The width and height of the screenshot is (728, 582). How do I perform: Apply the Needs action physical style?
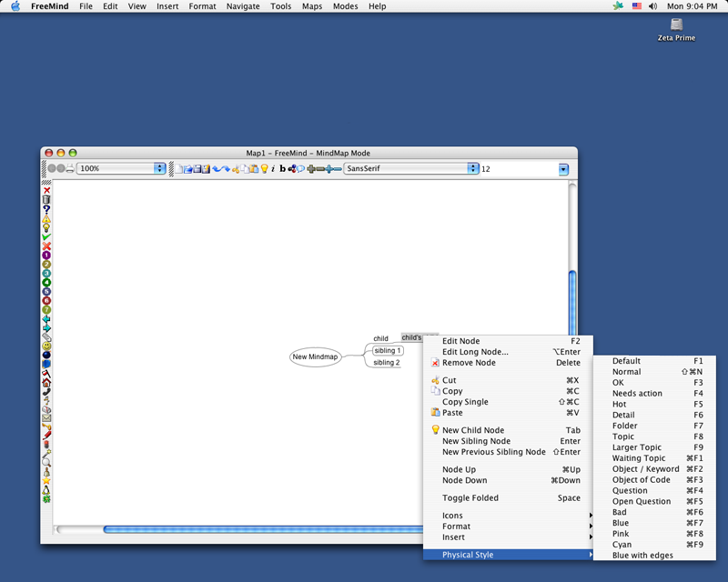tap(637, 394)
